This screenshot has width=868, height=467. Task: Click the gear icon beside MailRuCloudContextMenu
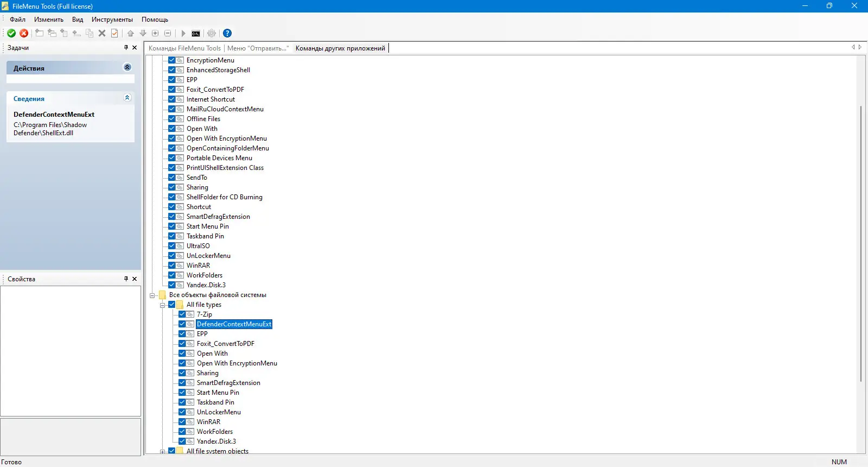(180, 109)
